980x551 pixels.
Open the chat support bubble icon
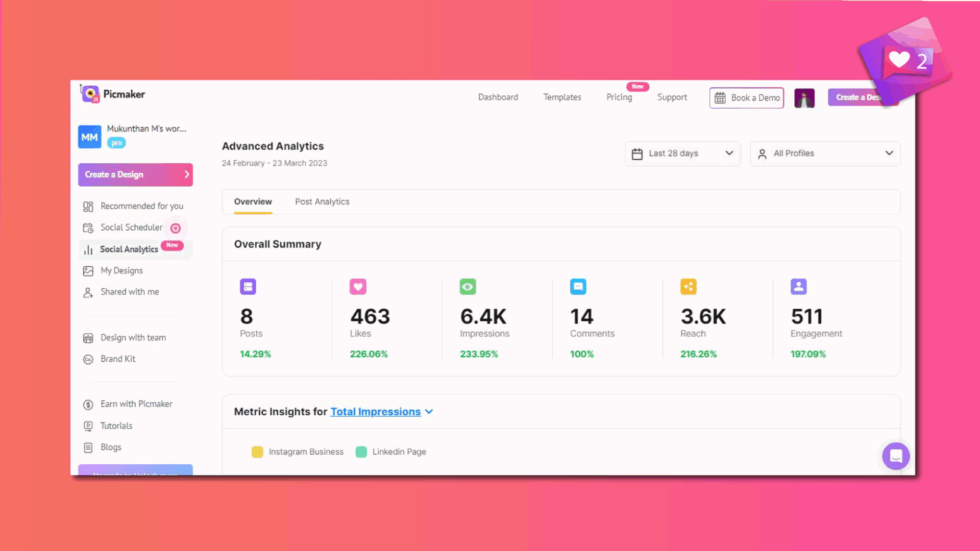pos(896,456)
